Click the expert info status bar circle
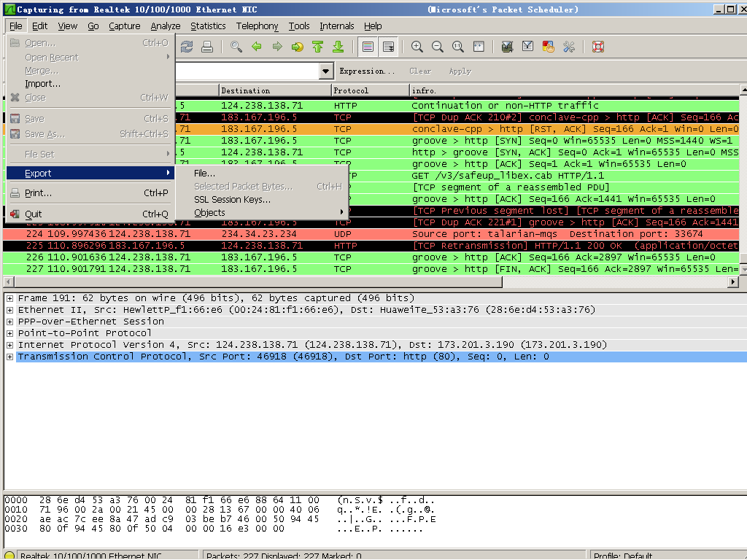The width and height of the screenshot is (747, 560). (9, 556)
